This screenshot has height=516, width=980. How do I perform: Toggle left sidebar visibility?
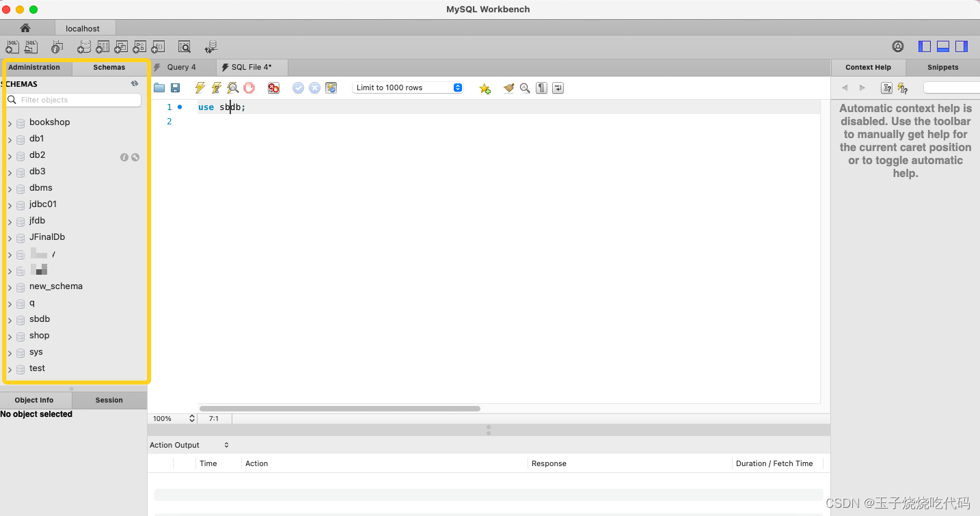(925, 46)
